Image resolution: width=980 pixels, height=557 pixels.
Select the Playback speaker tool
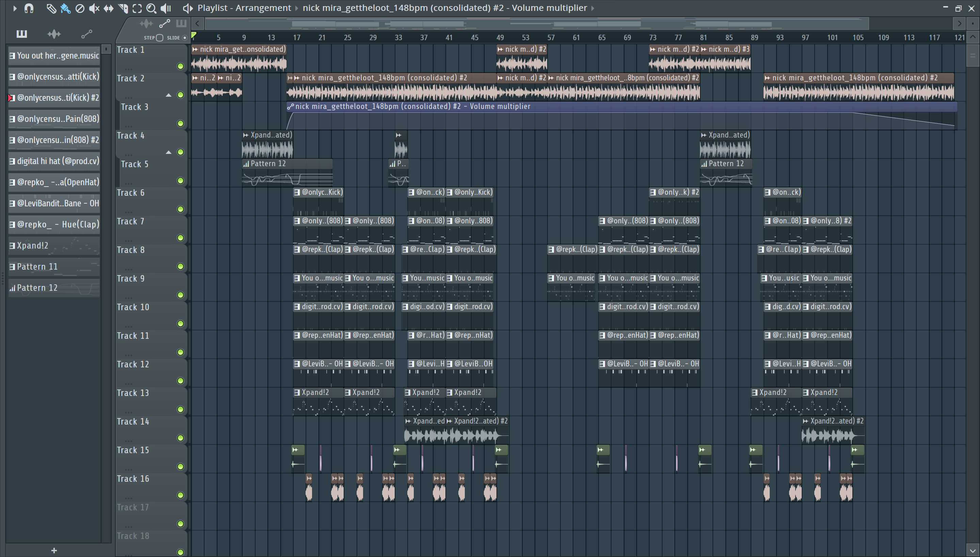tap(166, 8)
